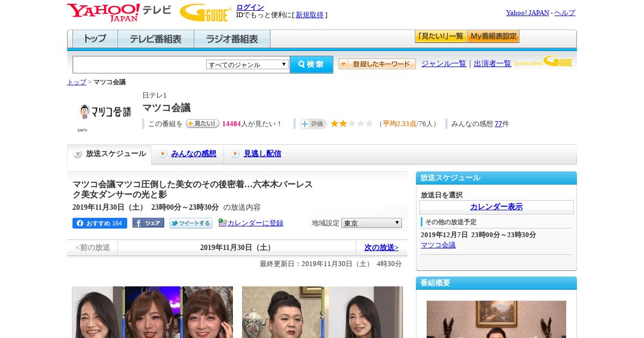
Task: Open ジャンル一覧 link
Action: 443,63
